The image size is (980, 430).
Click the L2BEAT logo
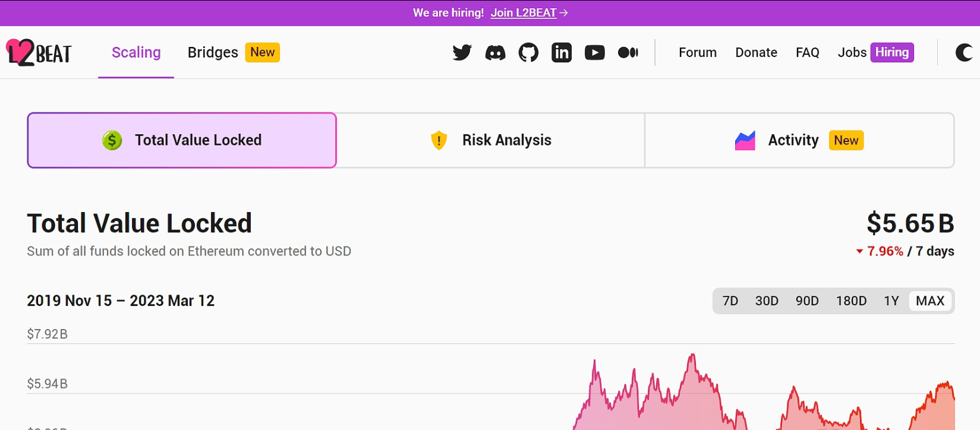(39, 53)
